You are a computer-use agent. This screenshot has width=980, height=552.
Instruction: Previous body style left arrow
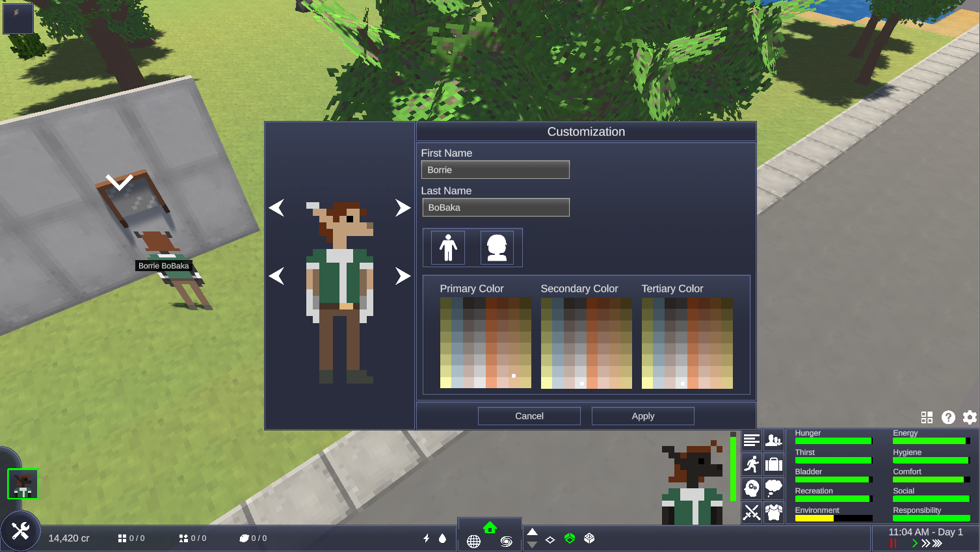pyautogui.click(x=276, y=276)
